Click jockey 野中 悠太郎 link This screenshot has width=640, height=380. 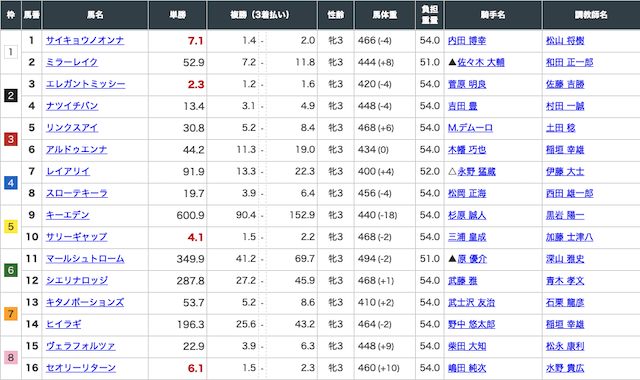471,324
